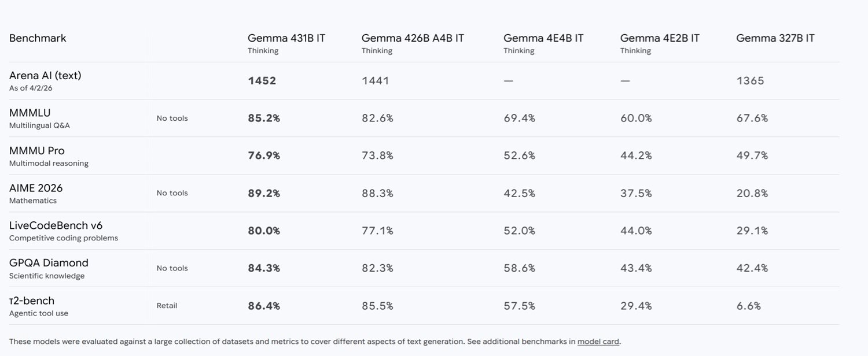Image resolution: width=868 pixels, height=356 pixels.
Task: Click the Gemma 4E4B IT column header
Action: pos(543,38)
